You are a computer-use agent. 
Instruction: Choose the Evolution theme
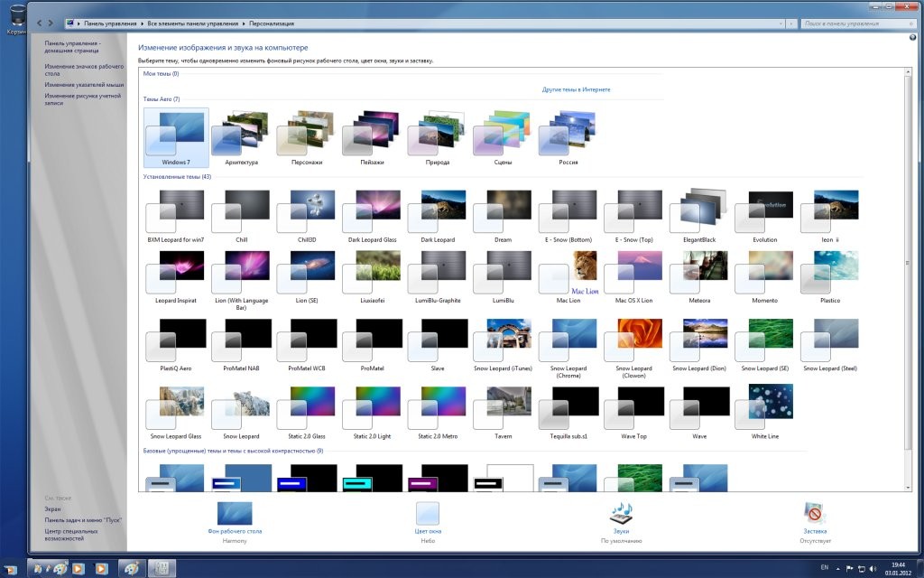[764, 216]
